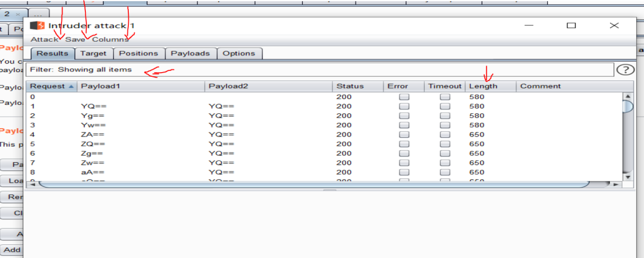Sort by the Error column header
Viewport: 644px width, 258px height.
point(404,86)
